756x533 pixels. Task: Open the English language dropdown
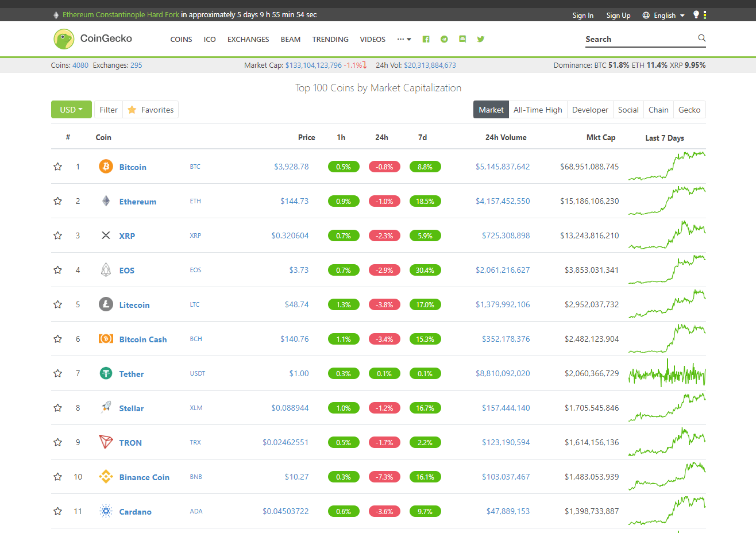click(664, 16)
